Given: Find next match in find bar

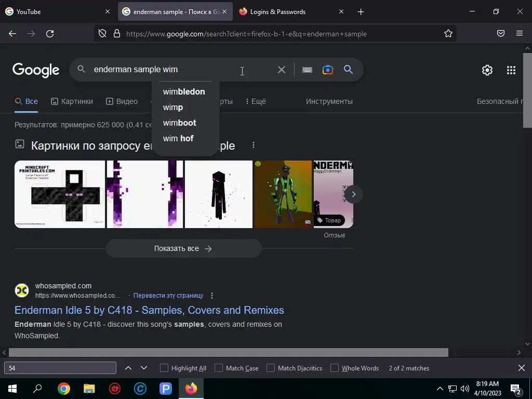Looking at the screenshot, I should 144,368.
